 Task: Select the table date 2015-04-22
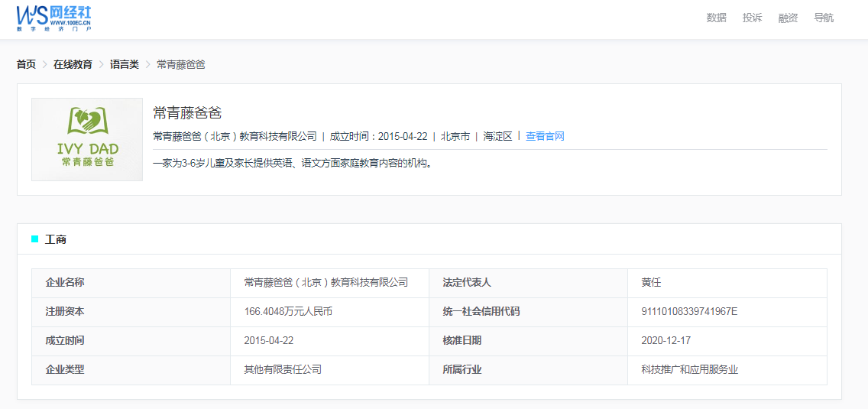coord(268,341)
